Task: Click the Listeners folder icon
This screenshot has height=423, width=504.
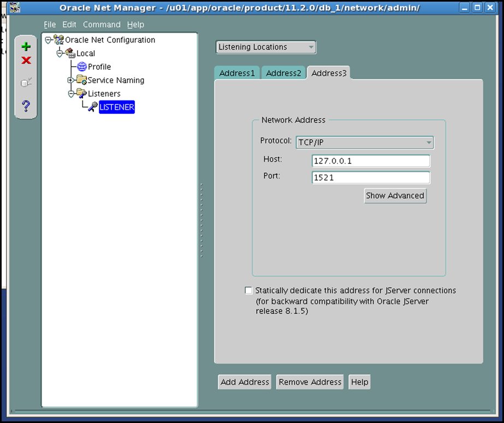Action: [82, 93]
